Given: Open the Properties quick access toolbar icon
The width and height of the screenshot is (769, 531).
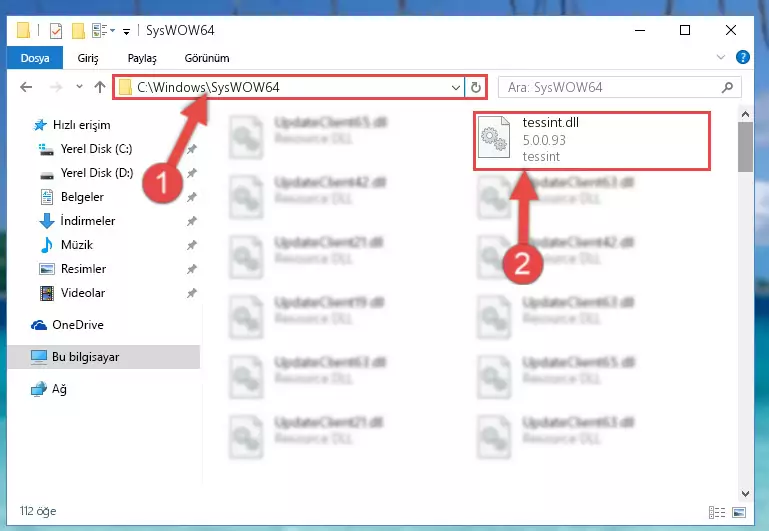Looking at the screenshot, I should [x=56, y=31].
